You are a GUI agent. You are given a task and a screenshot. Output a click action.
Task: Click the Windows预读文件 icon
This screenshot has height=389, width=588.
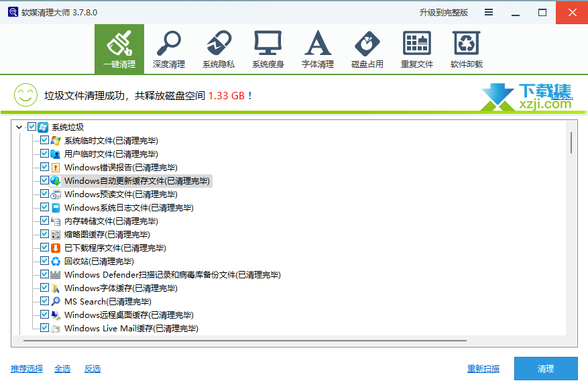tap(56, 194)
